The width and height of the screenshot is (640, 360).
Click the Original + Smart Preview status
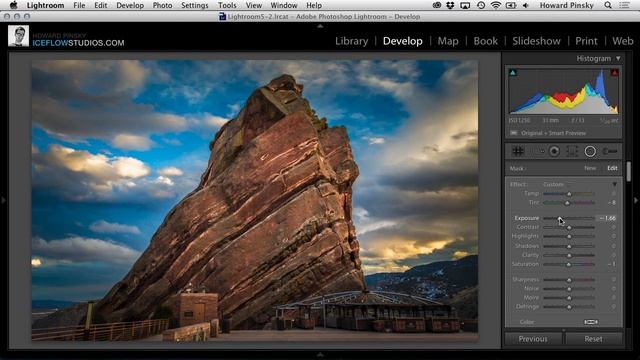click(x=553, y=133)
